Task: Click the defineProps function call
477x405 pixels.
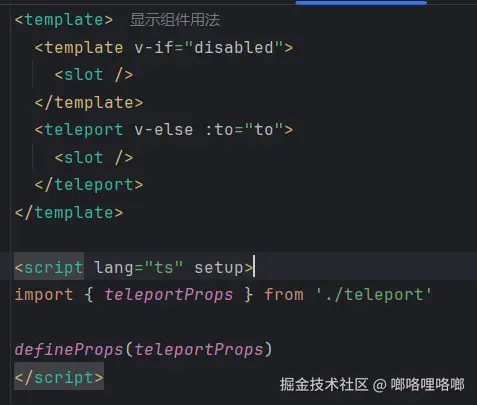Action: click(x=69, y=350)
